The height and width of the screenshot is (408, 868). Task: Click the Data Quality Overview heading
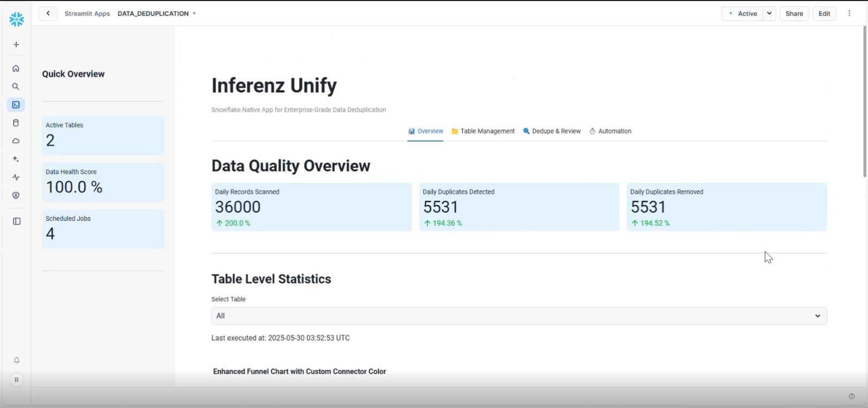[291, 166]
